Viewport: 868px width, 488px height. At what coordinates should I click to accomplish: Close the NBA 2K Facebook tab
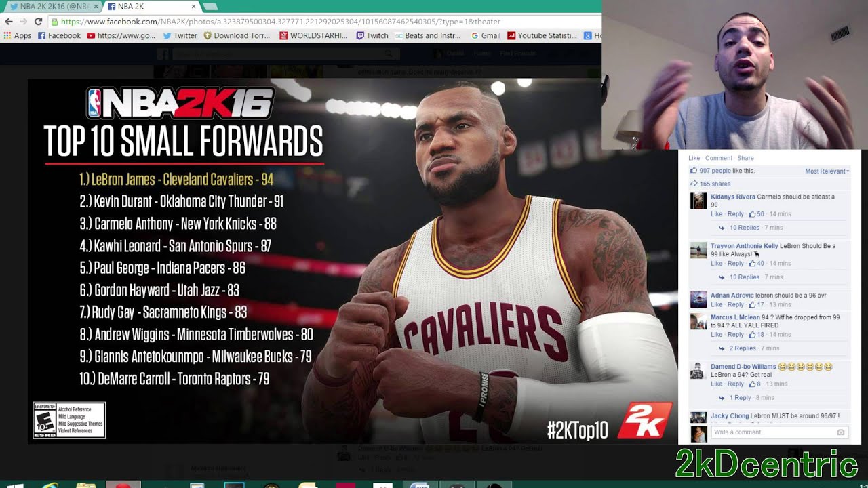click(194, 7)
